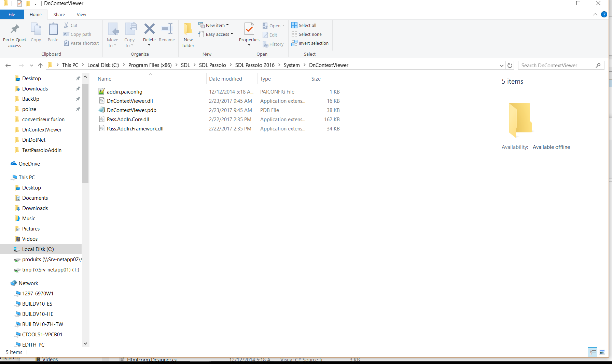The height and width of the screenshot is (364, 612).
Task: Select Pass.AddIn.Framework.dll file
Action: click(x=135, y=128)
